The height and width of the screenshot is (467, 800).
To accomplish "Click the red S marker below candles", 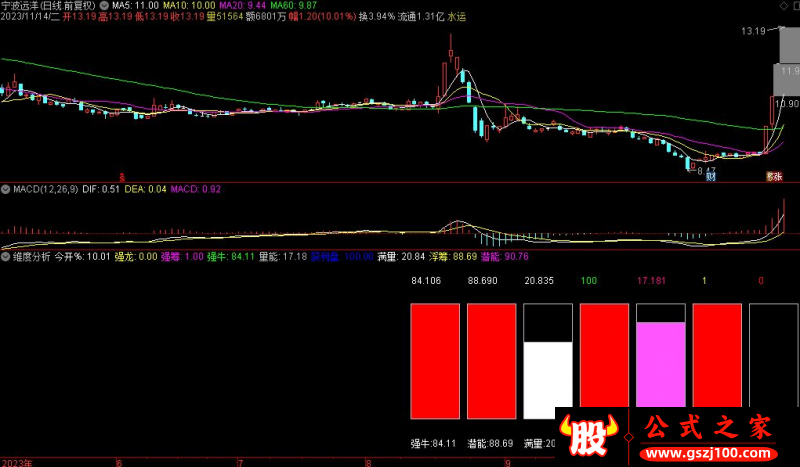I will tap(122, 178).
